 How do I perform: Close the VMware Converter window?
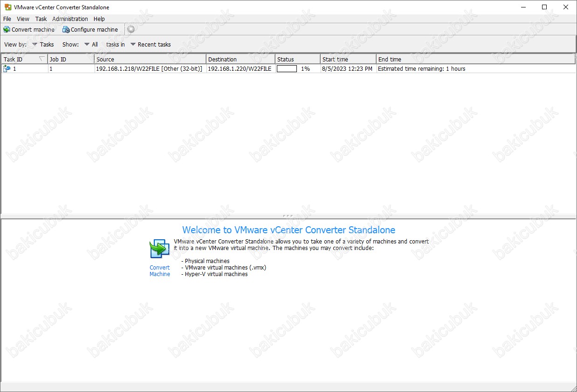click(566, 7)
